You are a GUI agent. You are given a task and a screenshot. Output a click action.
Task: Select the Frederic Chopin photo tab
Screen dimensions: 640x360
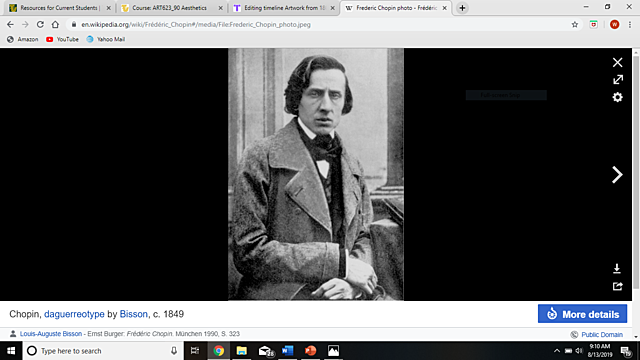[396, 8]
